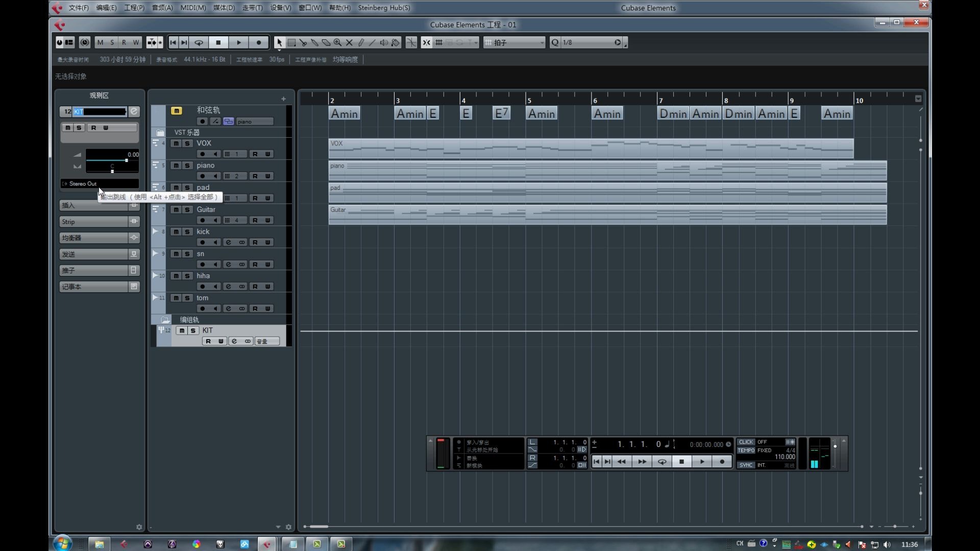Select the Draw pencil tool
This screenshot has width=980, height=551.
pyautogui.click(x=361, y=43)
